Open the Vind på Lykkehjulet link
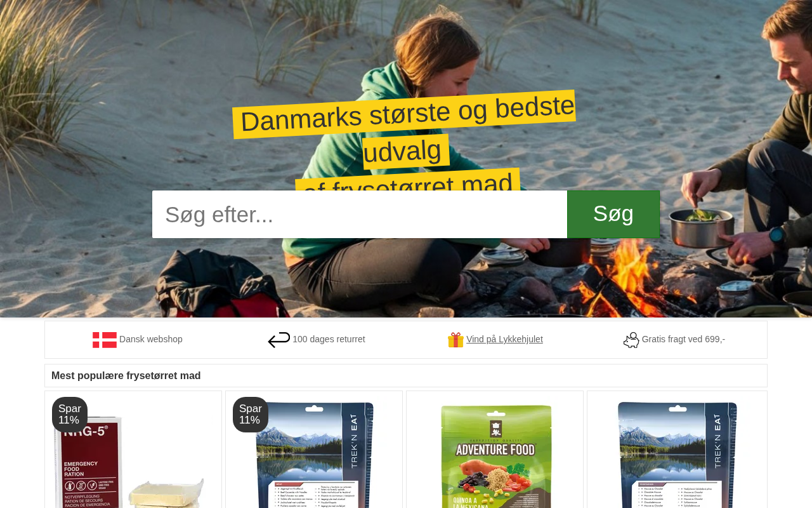 click(x=504, y=339)
